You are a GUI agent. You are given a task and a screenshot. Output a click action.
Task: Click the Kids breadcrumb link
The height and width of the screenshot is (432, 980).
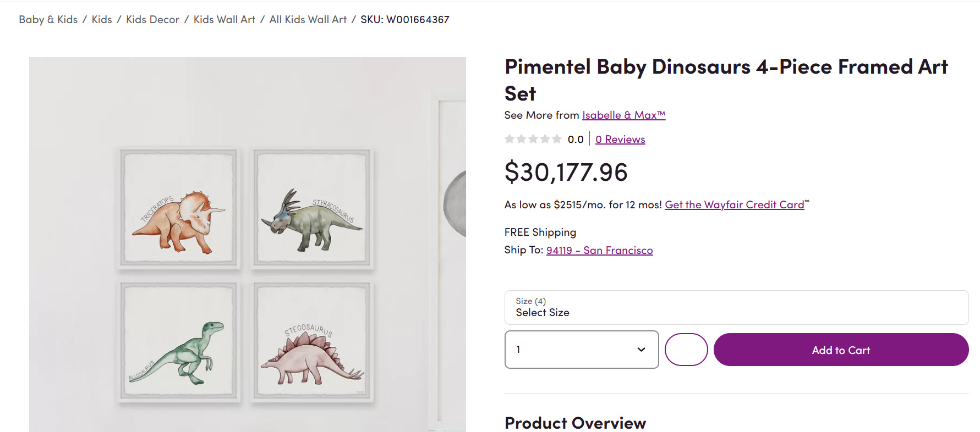click(x=102, y=20)
